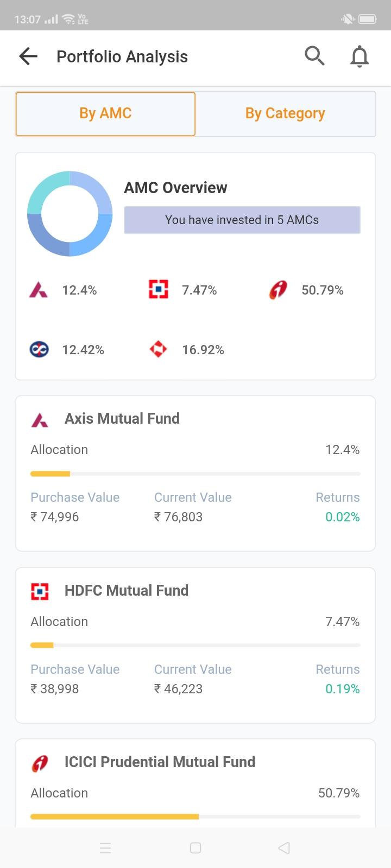
Task: Select the Axis logo showing 12.4%
Action: click(x=39, y=290)
